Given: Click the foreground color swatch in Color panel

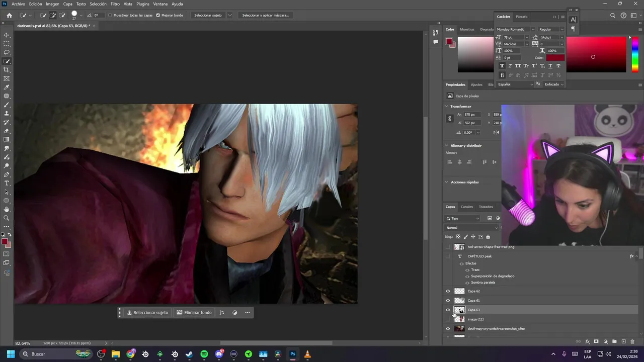Looking at the screenshot, I should tap(449, 42).
